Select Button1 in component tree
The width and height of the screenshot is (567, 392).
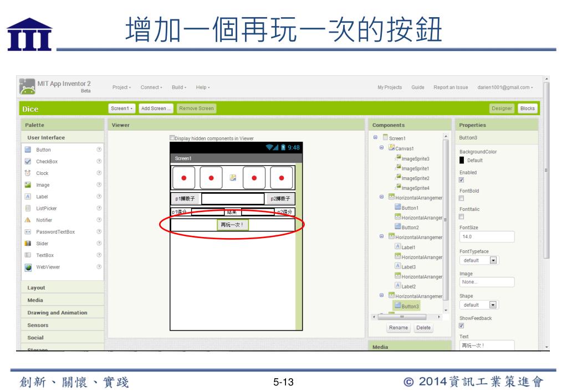coord(410,208)
